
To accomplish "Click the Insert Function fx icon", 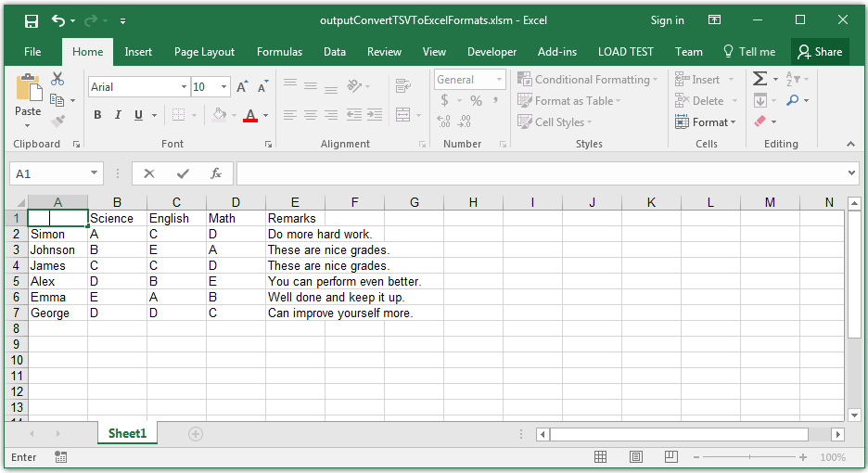I will (x=216, y=173).
